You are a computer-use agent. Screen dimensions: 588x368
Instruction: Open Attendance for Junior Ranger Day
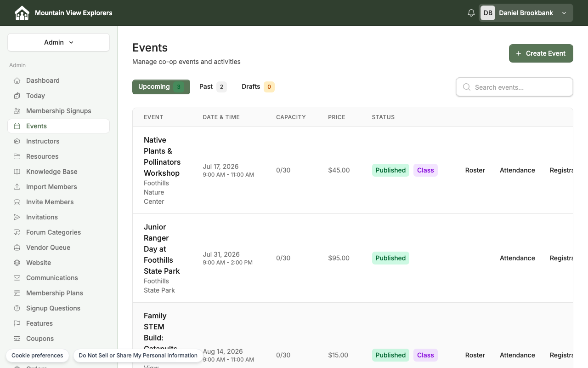(517, 258)
